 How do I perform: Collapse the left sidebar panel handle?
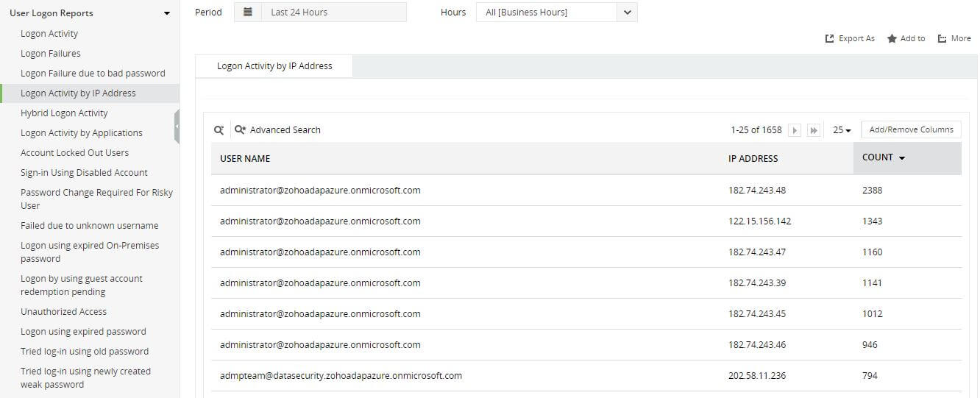[x=177, y=127]
